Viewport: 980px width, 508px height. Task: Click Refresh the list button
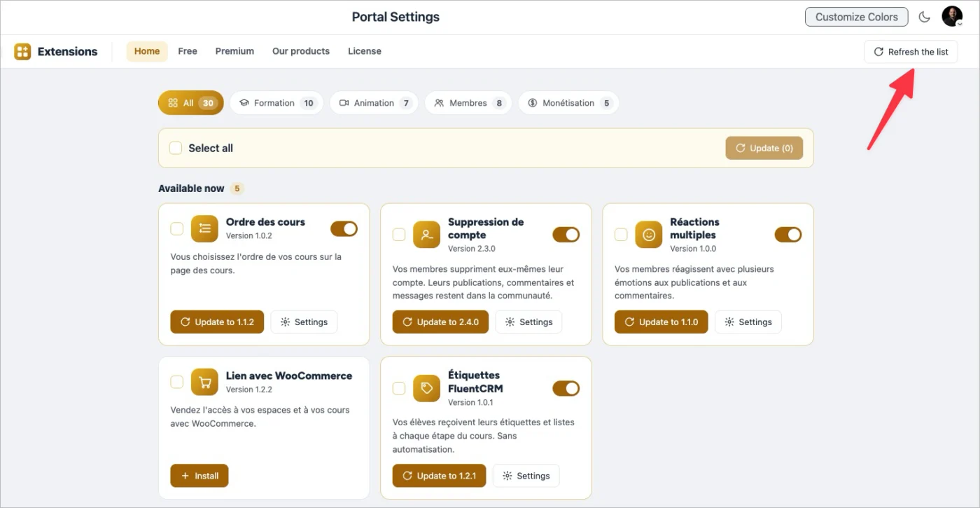(911, 52)
